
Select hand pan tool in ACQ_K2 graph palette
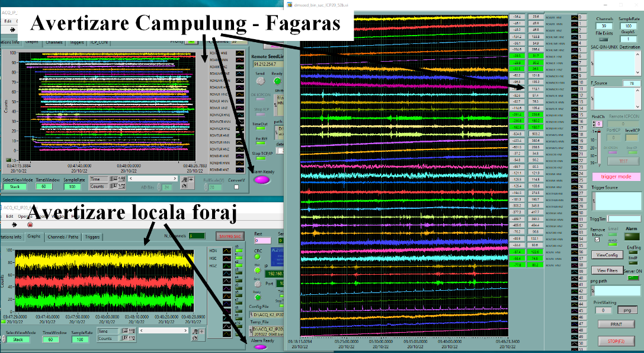(195, 338)
